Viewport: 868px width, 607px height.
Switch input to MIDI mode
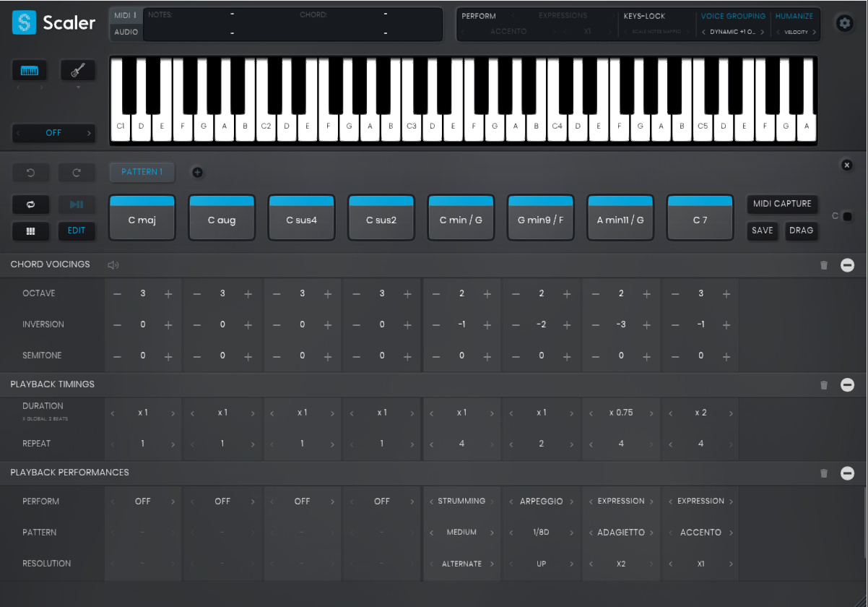126,16
